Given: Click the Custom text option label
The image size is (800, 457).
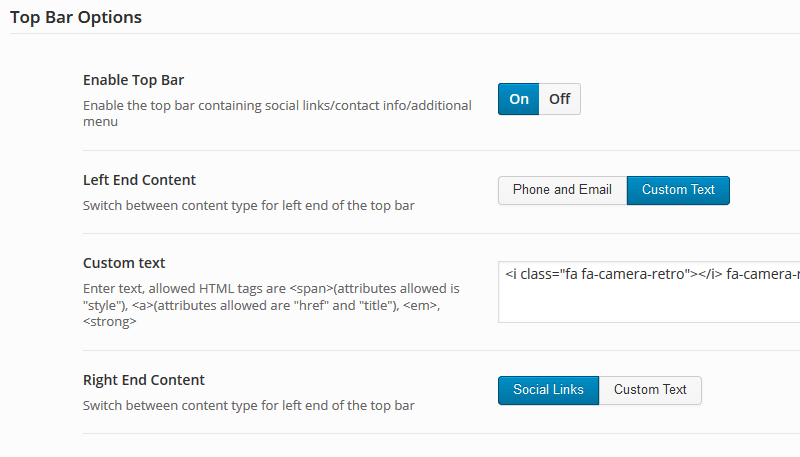Looking at the screenshot, I should [124, 263].
